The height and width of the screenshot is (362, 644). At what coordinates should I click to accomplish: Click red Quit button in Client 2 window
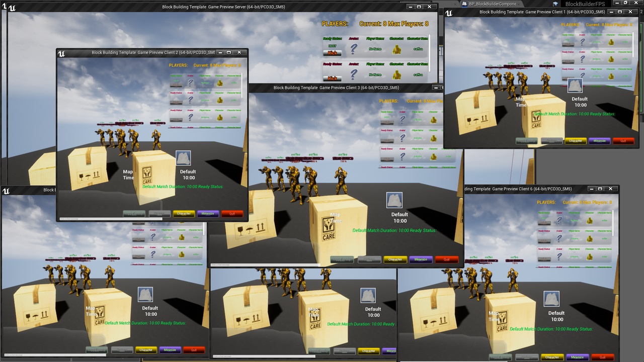232,214
